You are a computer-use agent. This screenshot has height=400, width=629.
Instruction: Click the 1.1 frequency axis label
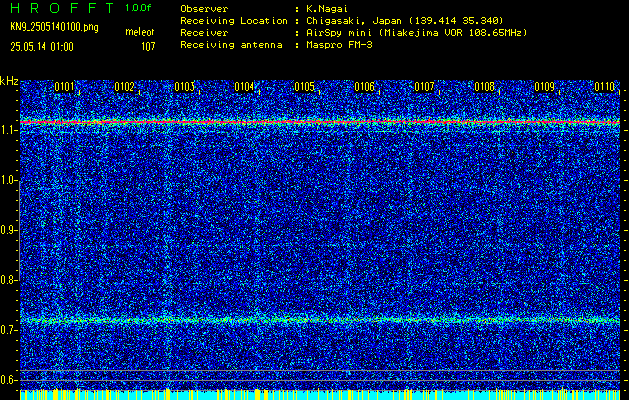pos(8,130)
